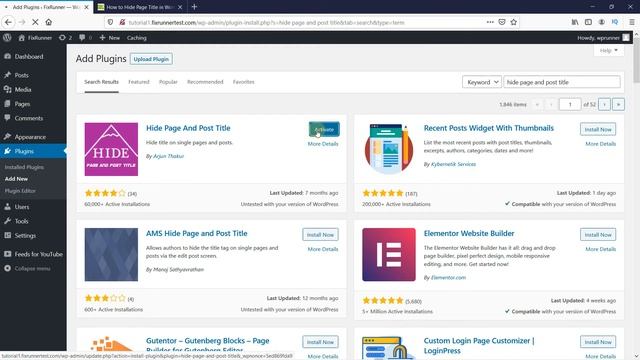Click the Pocket save icon
640x360 pixels.
pos(502,22)
